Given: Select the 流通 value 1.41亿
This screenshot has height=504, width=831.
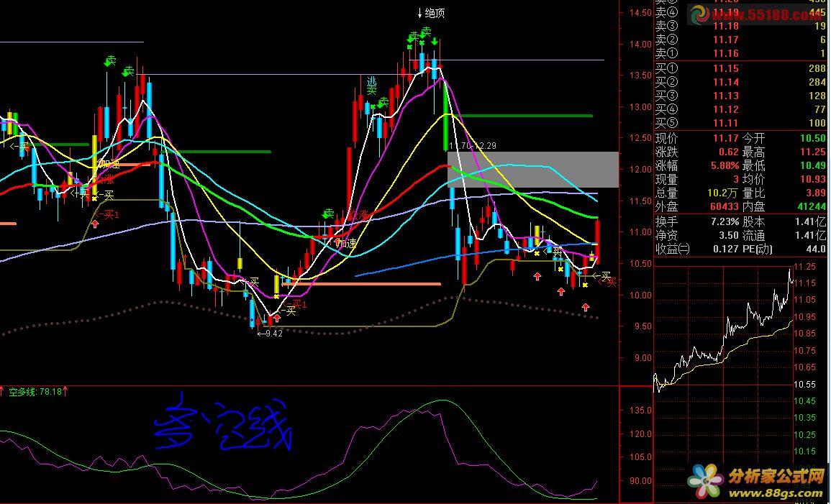Looking at the screenshot, I should (x=812, y=236).
